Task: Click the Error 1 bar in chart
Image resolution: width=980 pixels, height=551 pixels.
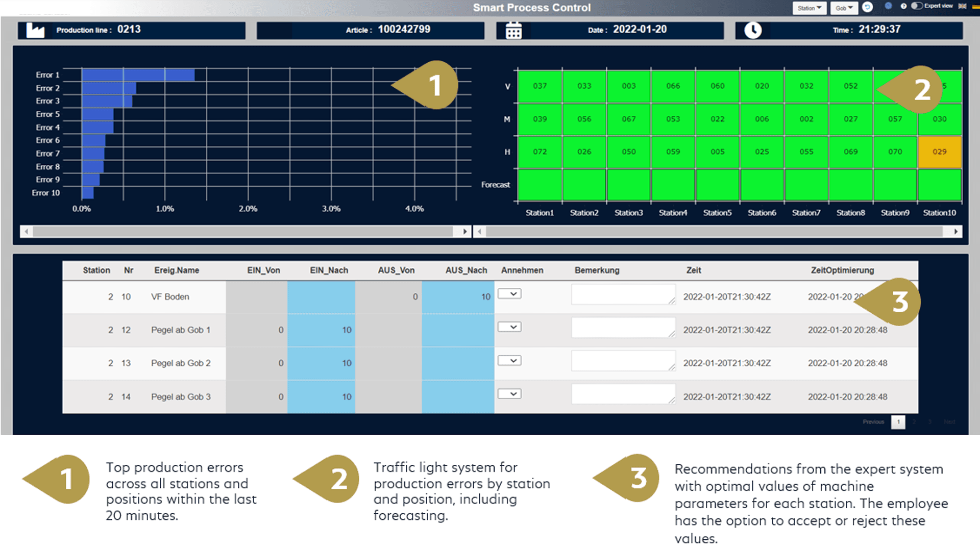Action: coord(138,75)
